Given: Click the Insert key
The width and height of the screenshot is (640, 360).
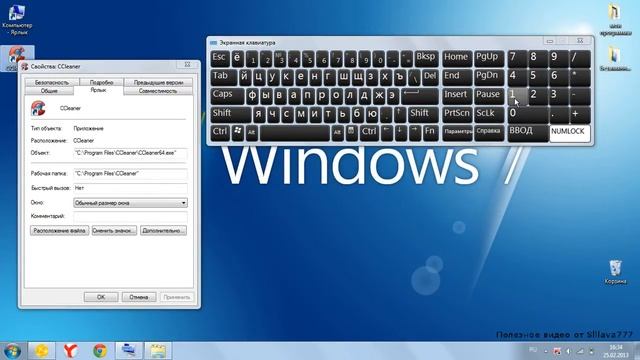Looking at the screenshot, I should 457,96.
